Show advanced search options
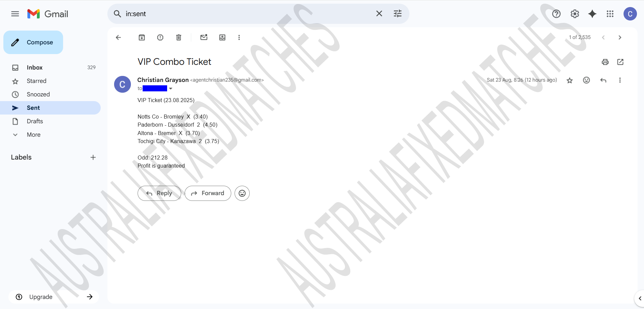The width and height of the screenshot is (644, 309). point(398,14)
